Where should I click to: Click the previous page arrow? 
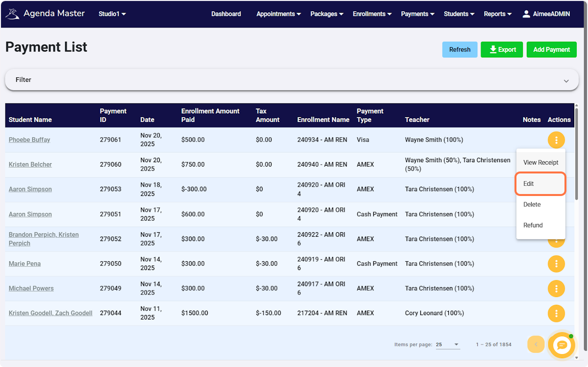coord(536,344)
